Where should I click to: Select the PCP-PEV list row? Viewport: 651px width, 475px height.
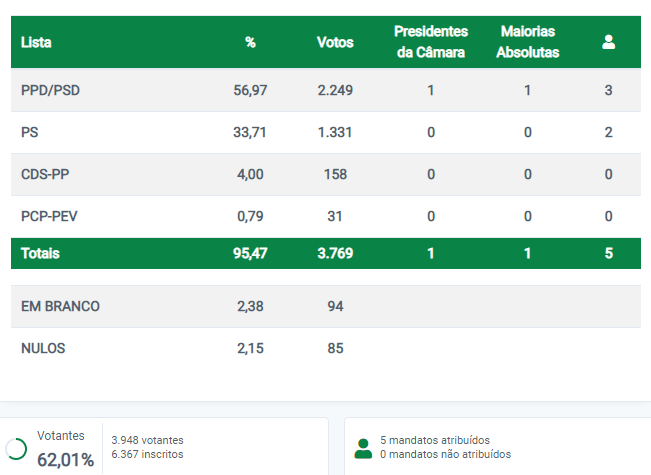[326, 216]
